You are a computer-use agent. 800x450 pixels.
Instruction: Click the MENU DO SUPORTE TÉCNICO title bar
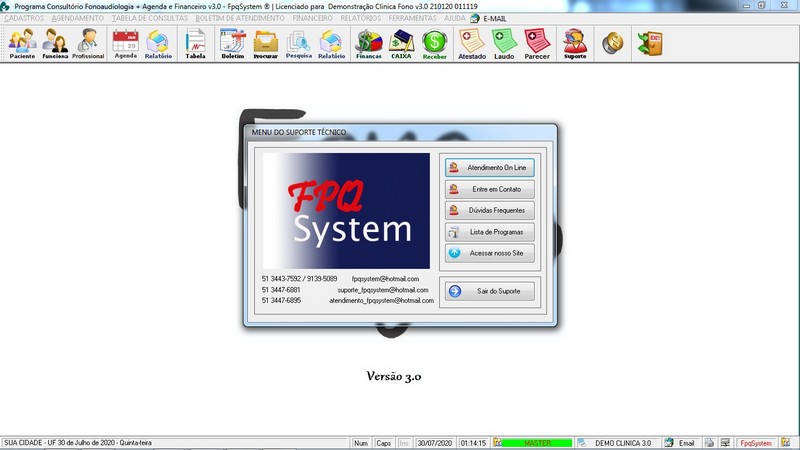click(x=400, y=132)
